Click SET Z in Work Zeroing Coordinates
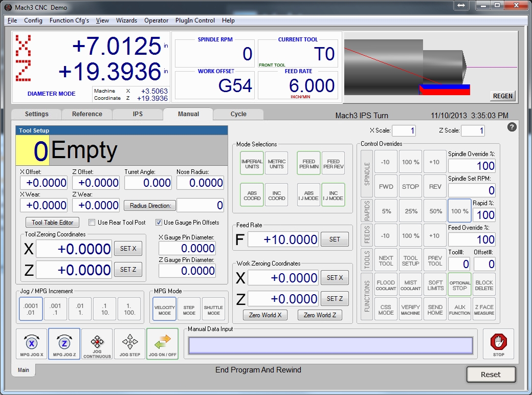Image resolution: width=532 pixels, height=395 pixels. pos(335,299)
